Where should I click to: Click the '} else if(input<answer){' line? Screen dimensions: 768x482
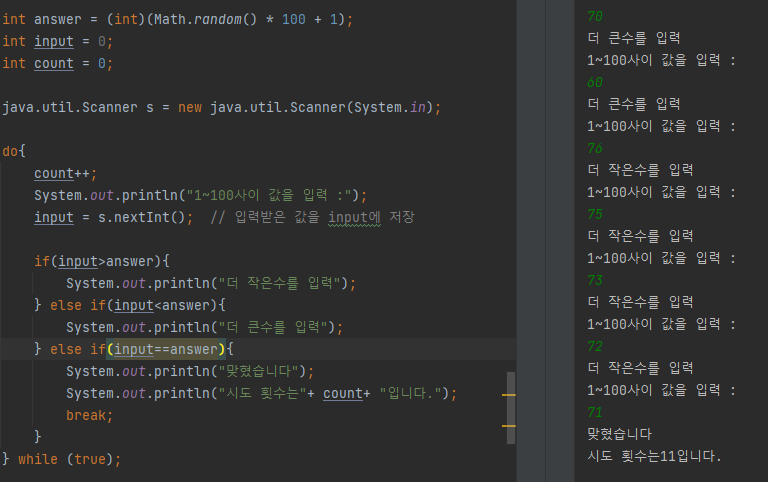click(130, 305)
